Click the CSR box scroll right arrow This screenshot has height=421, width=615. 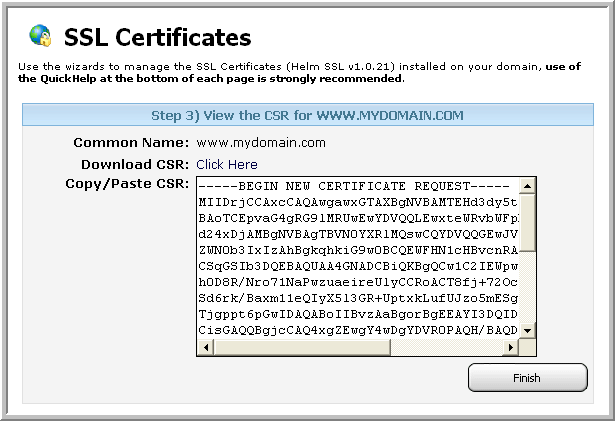(511, 347)
